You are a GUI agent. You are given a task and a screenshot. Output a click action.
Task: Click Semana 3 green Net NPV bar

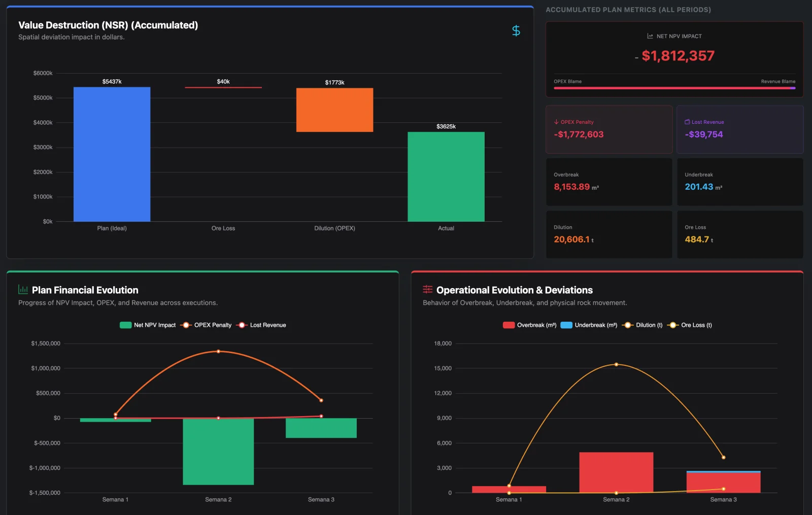(321, 428)
